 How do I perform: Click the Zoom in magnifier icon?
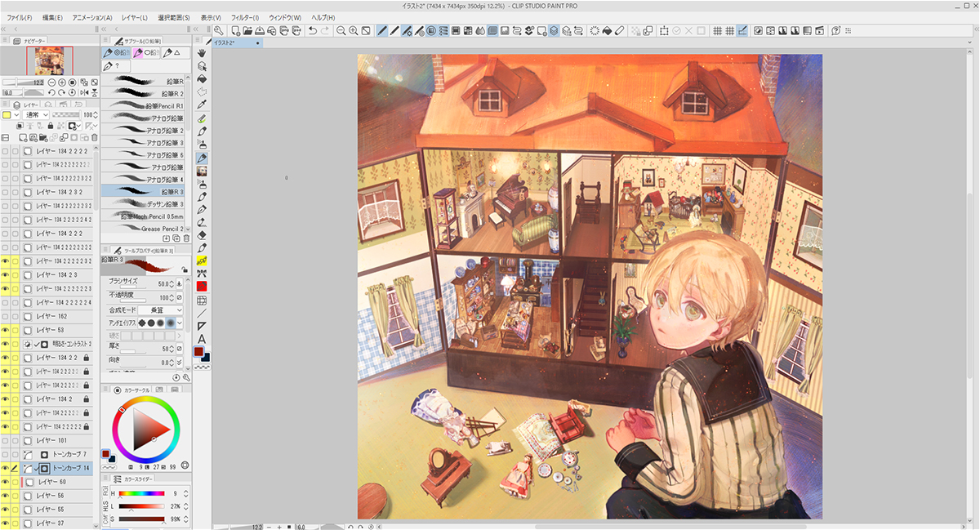pos(354,31)
